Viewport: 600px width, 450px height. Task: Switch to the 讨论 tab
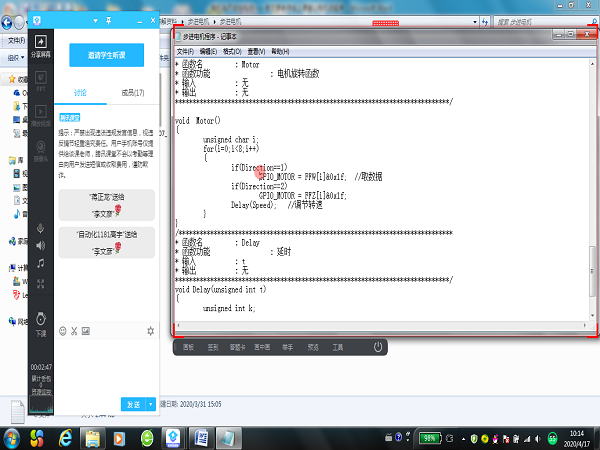coord(80,92)
